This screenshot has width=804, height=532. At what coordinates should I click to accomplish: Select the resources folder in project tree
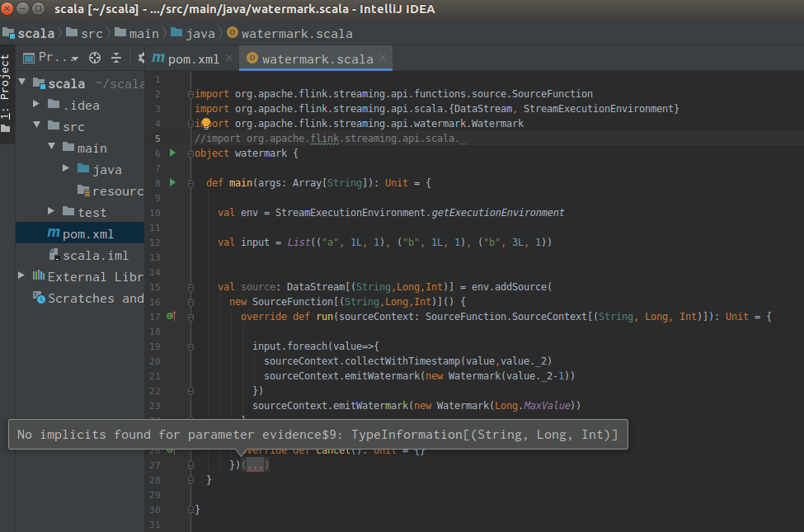pyautogui.click(x=110, y=191)
